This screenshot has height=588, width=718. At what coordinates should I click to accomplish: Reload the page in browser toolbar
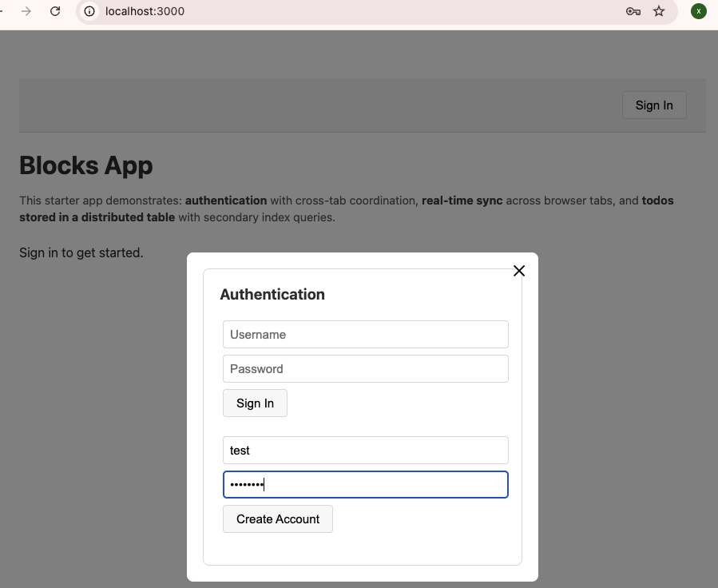point(55,11)
